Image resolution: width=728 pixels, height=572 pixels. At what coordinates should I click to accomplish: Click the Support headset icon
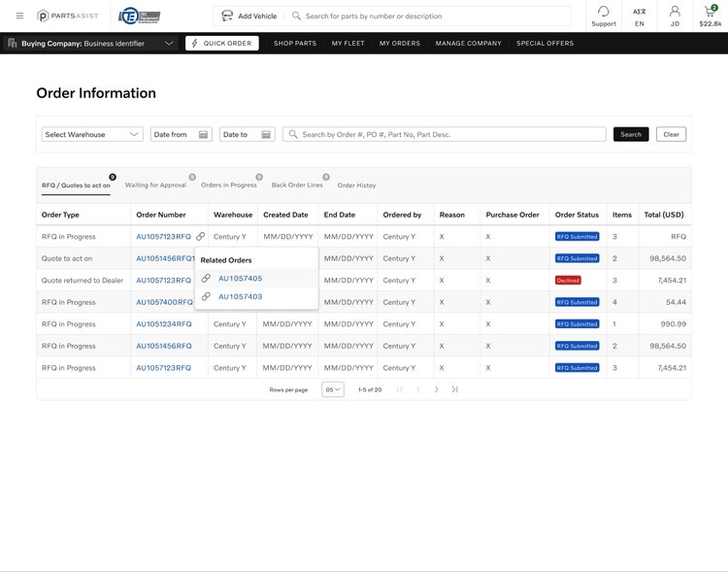[603, 11]
